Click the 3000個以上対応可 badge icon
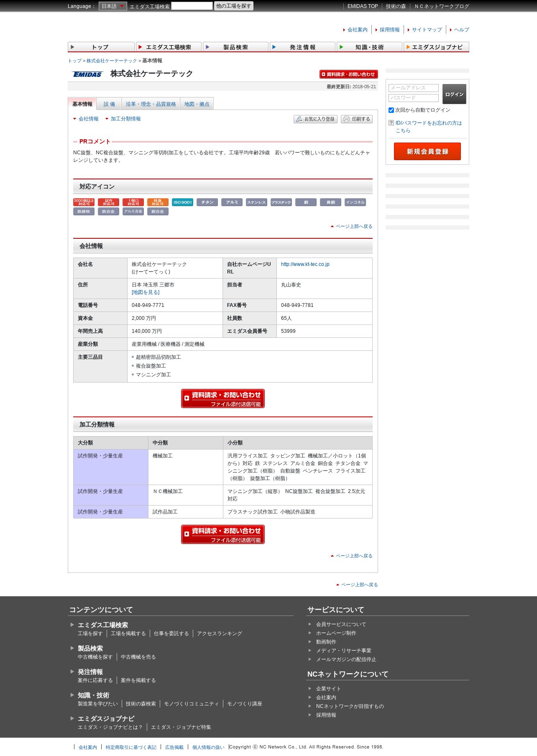Viewport: 537px width, 756px height. point(84,202)
